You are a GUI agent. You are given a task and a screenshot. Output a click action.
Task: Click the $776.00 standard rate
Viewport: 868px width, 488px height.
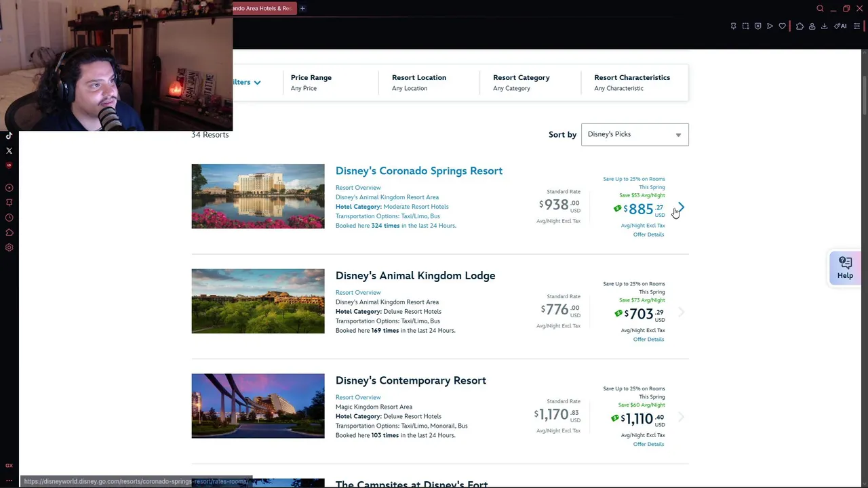tap(561, 310)
